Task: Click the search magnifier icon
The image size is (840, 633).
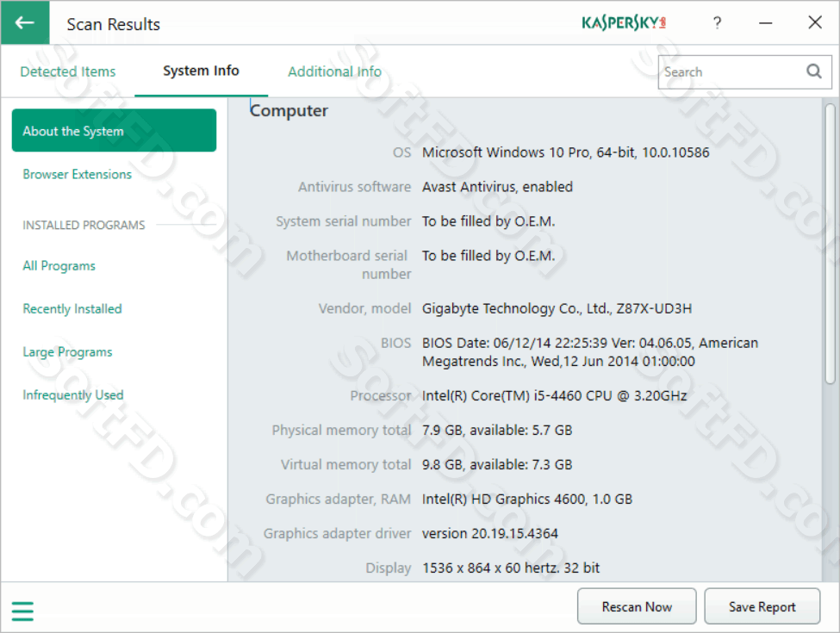Action: (814, 71)
